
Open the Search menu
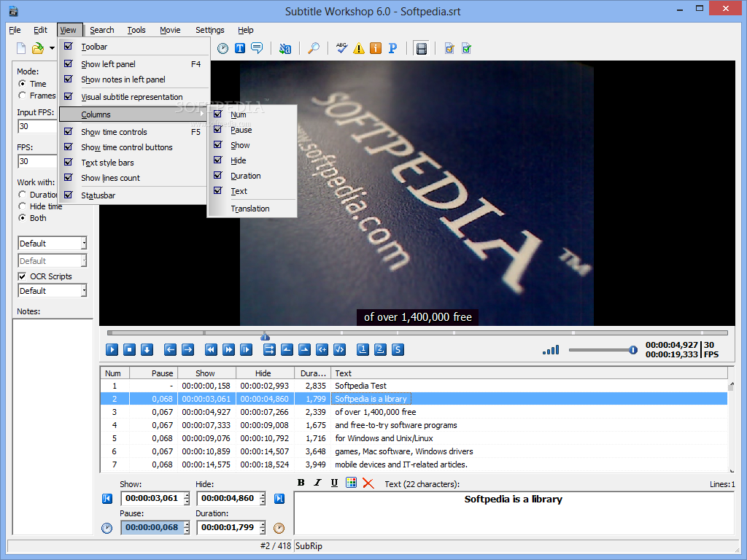pyautogui.click(x=102, y=30)
